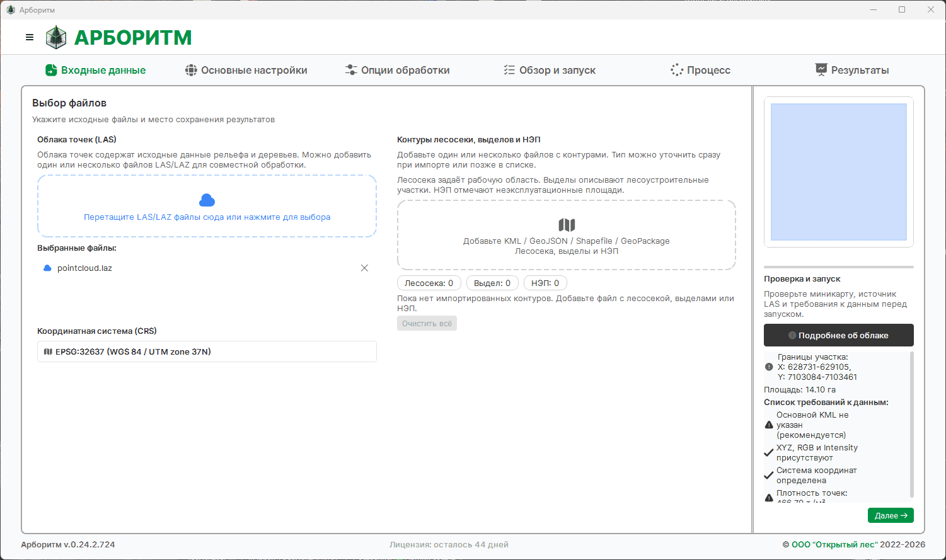This screenshot has width=946, height=560.
Task: Select the Выдел: 0 chip
Action: pyautogui.click(x=493, y=283)
